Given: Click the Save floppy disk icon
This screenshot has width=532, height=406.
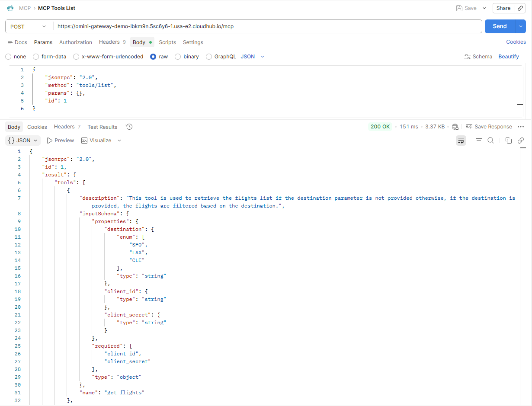Looking at the screenshot, I should point(459,8).
